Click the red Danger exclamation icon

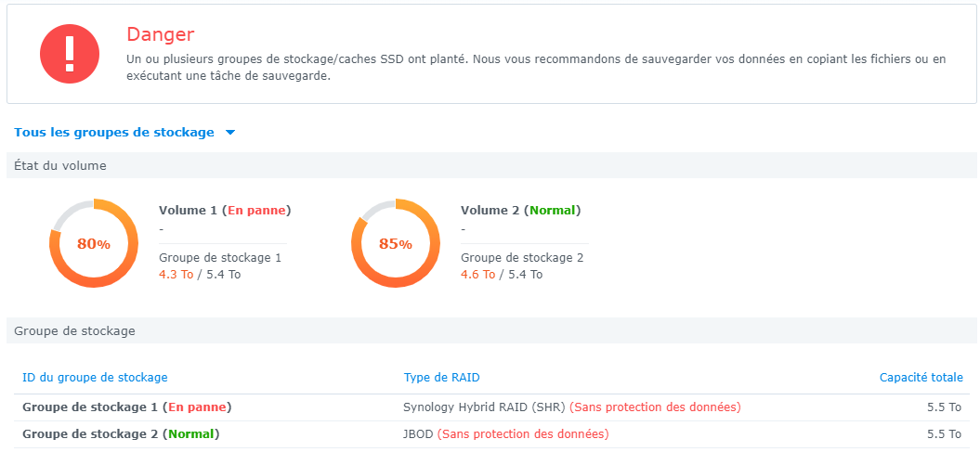69,53
